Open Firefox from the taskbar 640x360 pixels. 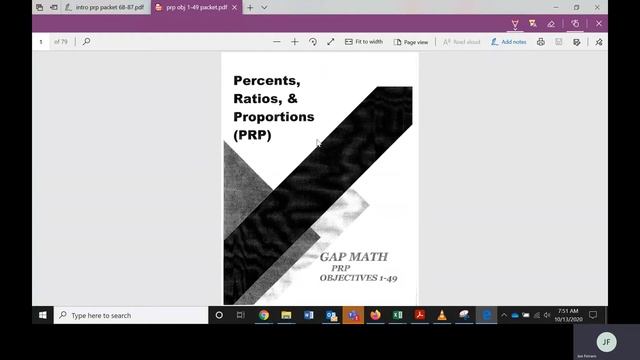pyautogui.click(x=375, y=315)
